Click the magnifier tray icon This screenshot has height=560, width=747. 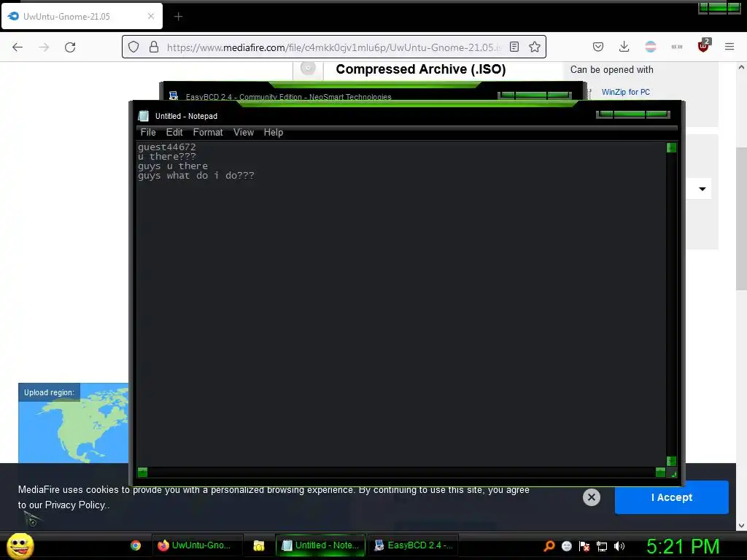tap(549, 545)
